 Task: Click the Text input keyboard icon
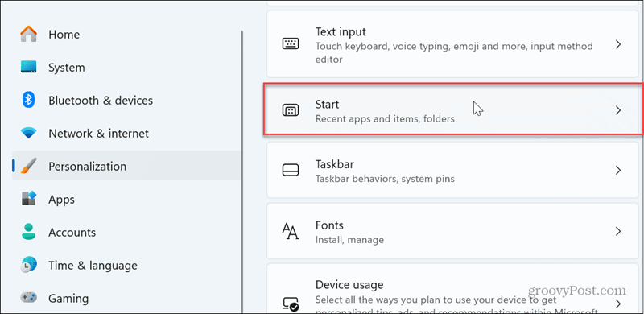point(291,44)
